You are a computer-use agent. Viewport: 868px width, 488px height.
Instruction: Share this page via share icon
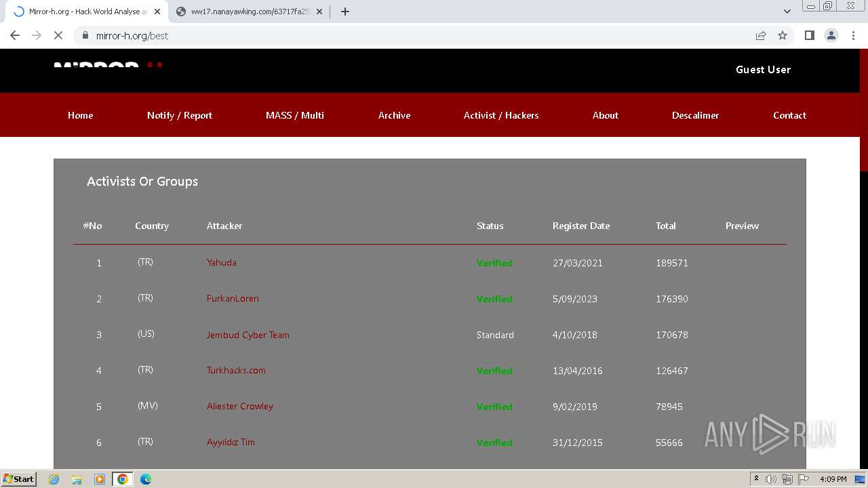point(761,35)
